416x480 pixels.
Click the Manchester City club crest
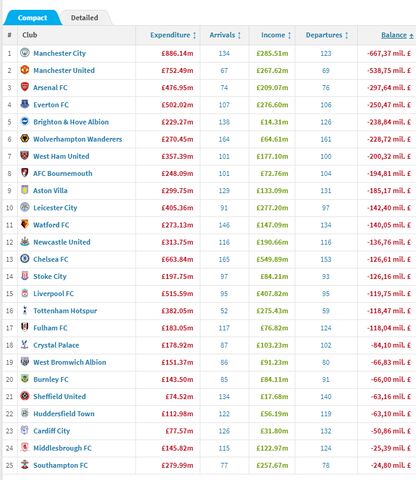click(x=25, y=53)
